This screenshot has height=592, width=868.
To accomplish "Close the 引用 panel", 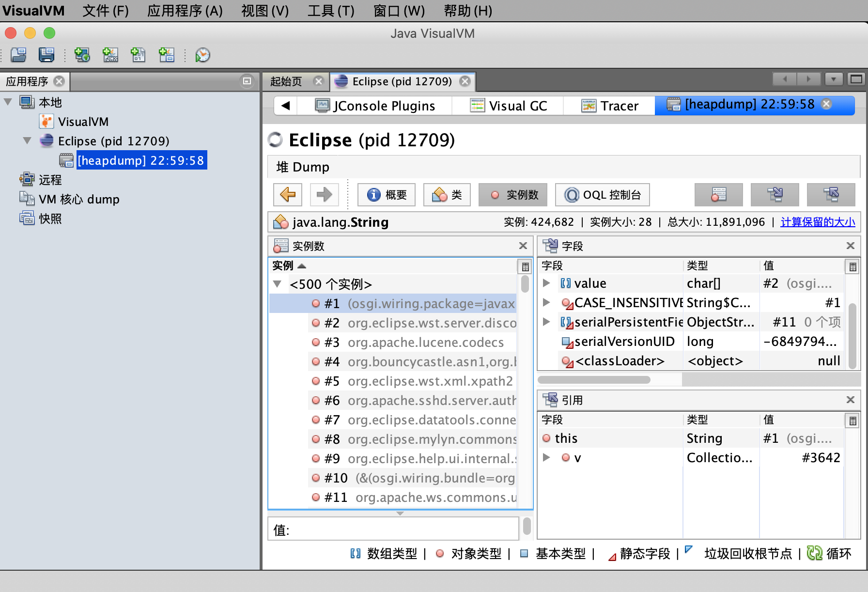I will [851, 400].
